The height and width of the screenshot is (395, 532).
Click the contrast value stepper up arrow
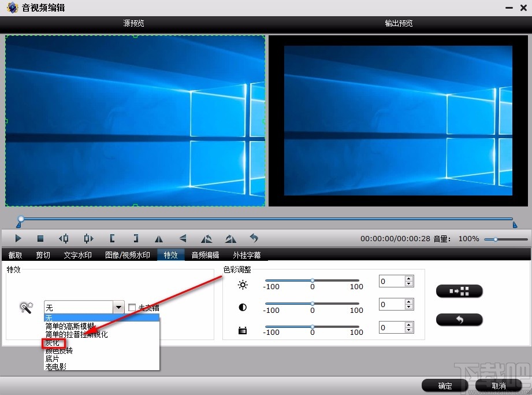tap(410, 301)
